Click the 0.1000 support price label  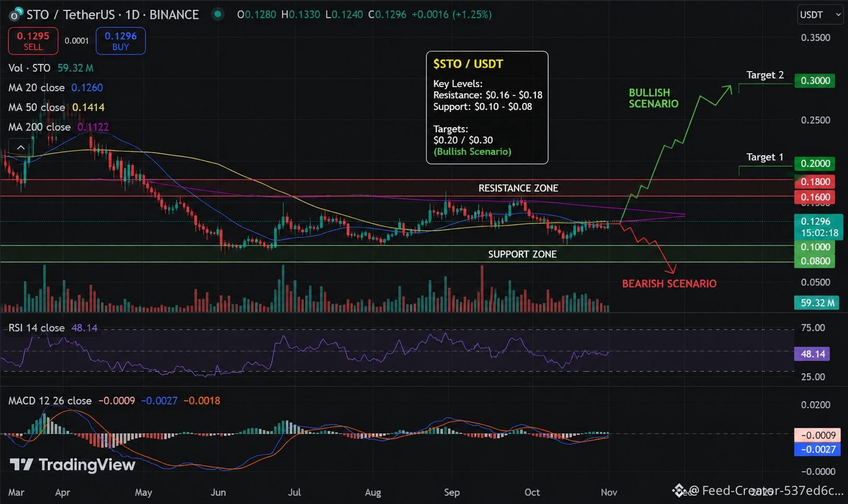[x=815, y=247]
